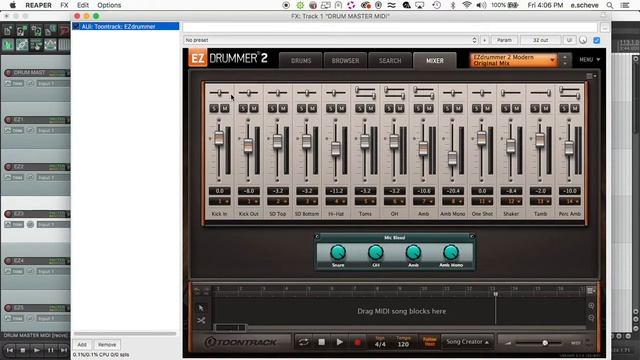Viewport: 640px width, 360px height.
Task: Play the project in REAPER transport
Action: point(36,350)
